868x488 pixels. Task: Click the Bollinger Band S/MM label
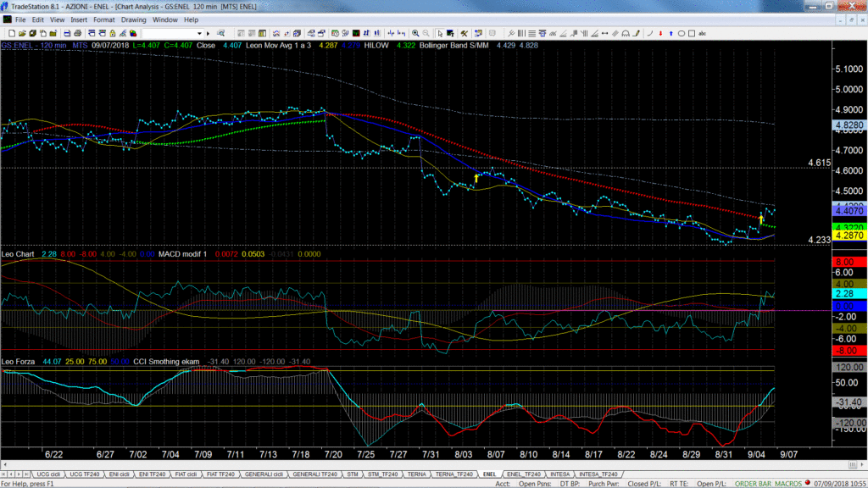[454, 46]
